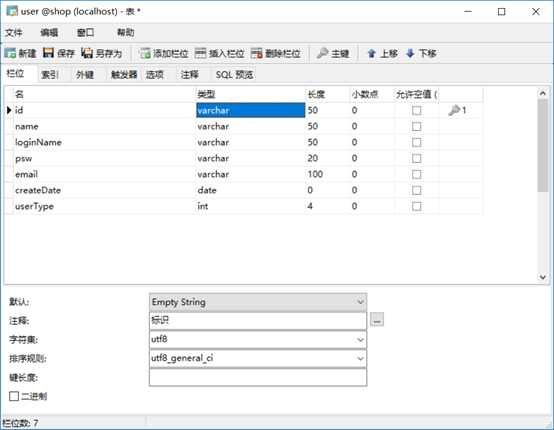Click the primary key icon in id row
The height and width of the screenshot is (430, 554).
454,110
